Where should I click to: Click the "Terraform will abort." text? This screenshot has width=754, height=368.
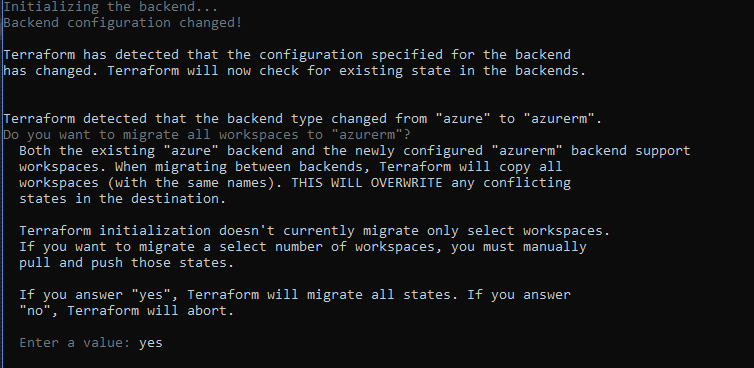[x=151, y=311]
